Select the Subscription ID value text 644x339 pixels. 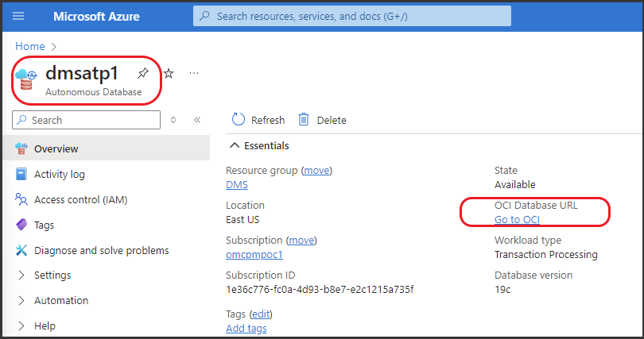320,290
